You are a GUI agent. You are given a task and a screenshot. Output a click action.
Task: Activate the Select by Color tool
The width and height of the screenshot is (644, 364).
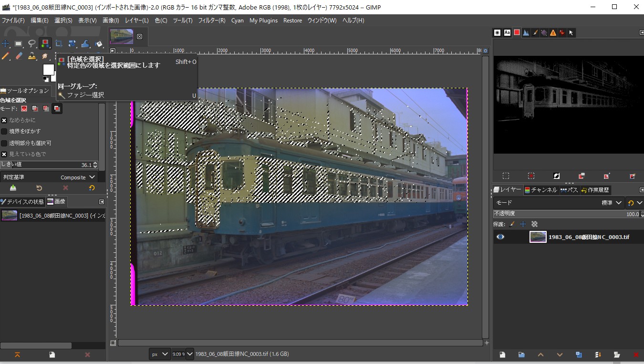[x=45, y=43]
